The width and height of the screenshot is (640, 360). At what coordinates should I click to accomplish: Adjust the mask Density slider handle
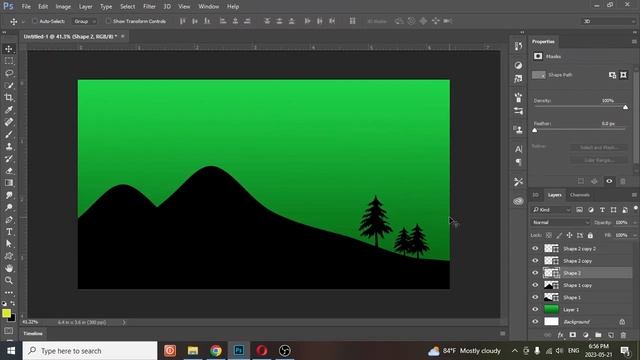tap(625, 107)
